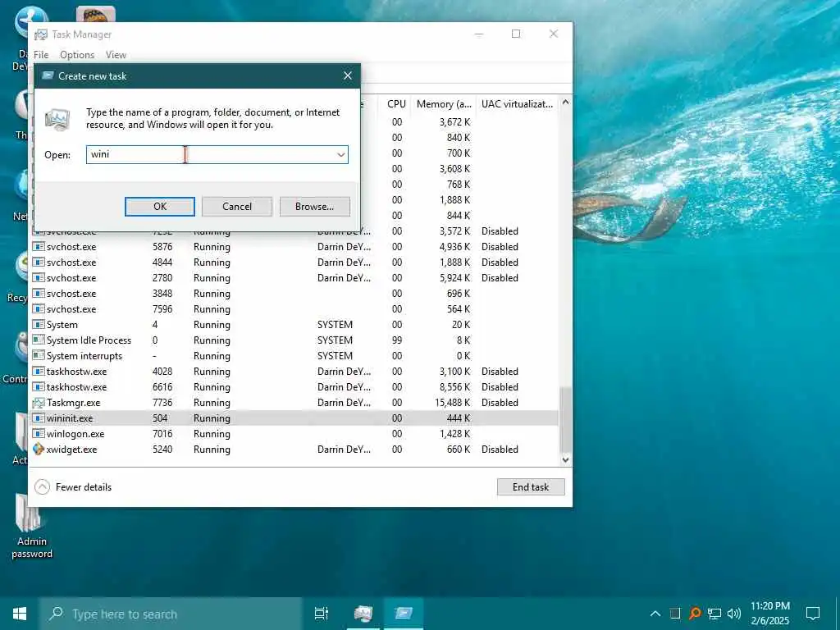
Task: Click the wininit.exe process icon
Action: 38,418
